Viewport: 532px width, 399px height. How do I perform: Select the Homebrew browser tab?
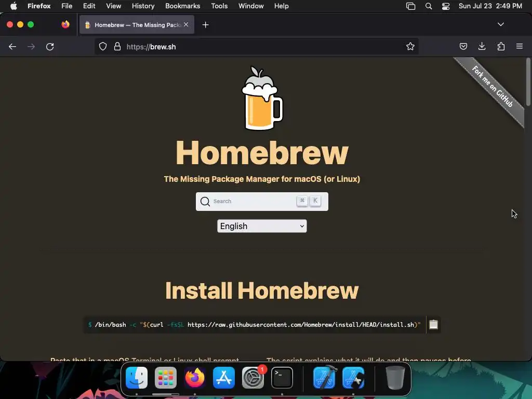point(137,25)
